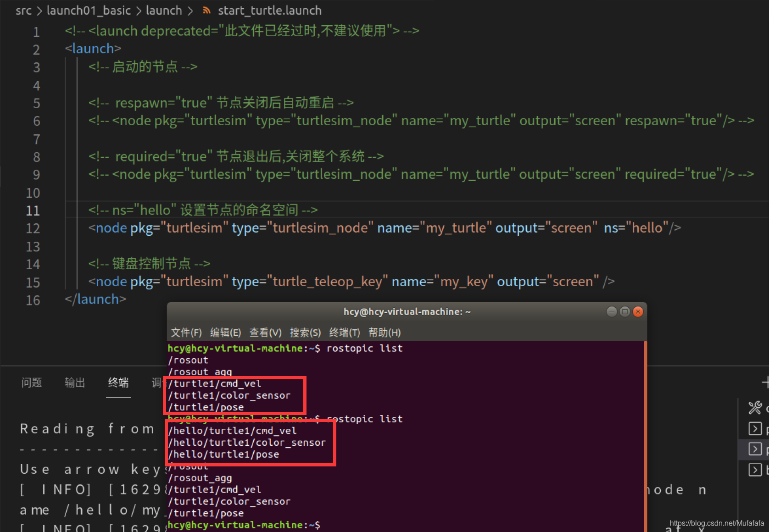Click line number 11 in the editor gutter
This screenshot has height=532, width=769.
[x=33, y=211]
